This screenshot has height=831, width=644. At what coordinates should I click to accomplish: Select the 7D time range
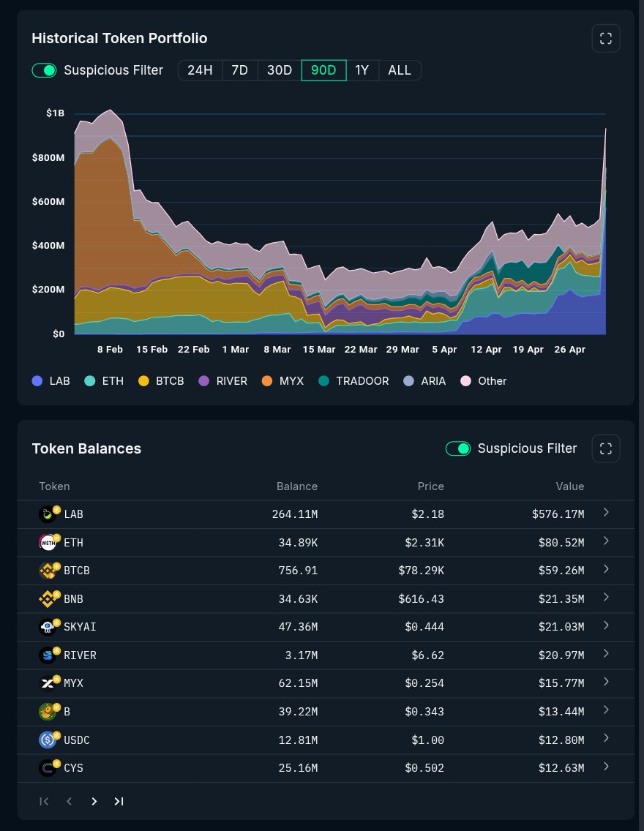pos(239,70)
